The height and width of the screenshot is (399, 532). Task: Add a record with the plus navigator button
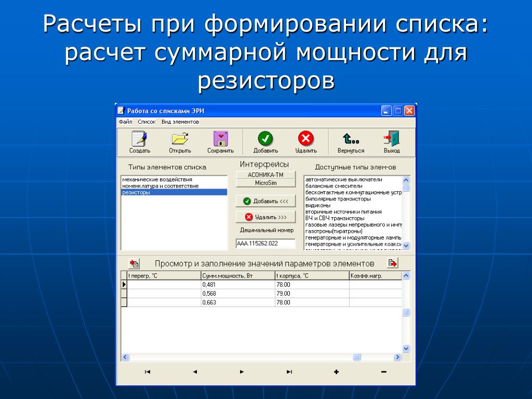(336, 372)
